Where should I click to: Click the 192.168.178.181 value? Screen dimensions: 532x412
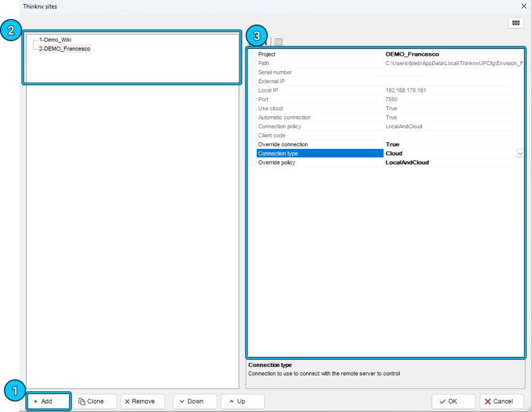(x=406, y=90)
